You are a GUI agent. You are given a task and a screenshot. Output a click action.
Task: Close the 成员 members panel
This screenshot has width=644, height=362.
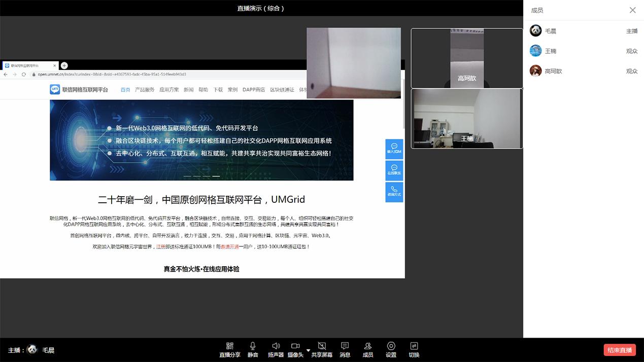(632, 10)
